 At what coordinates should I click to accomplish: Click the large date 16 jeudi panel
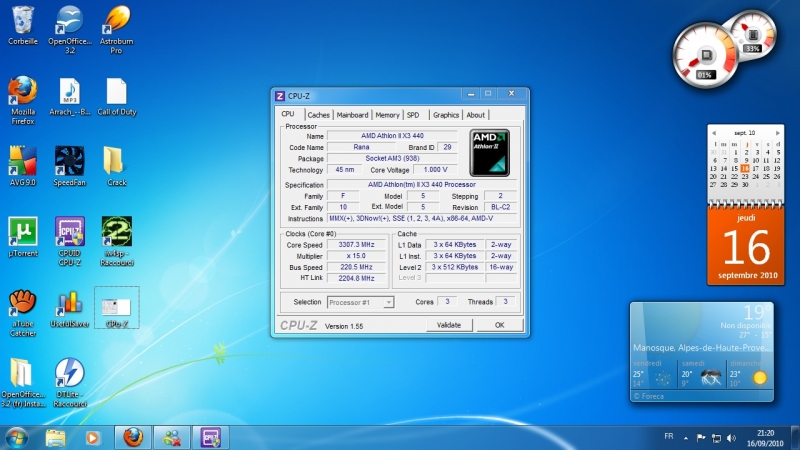pyautogui.click(x=746, y=247)
